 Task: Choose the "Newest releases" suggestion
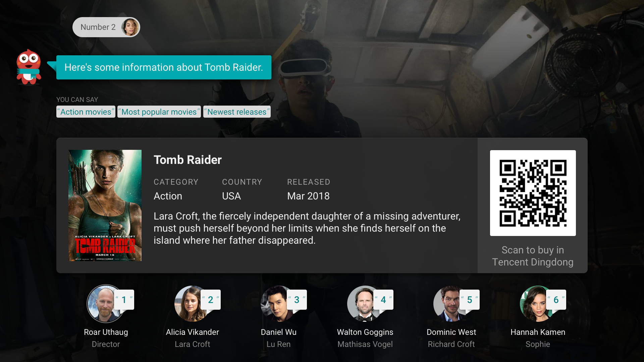pyautogui.click(x=237, y=112)
